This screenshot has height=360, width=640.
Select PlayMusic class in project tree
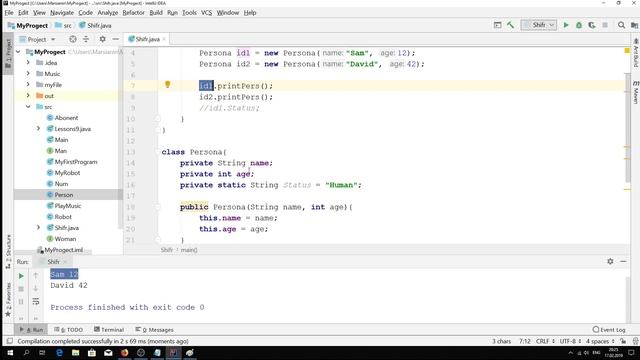click(x=68, y=206)
